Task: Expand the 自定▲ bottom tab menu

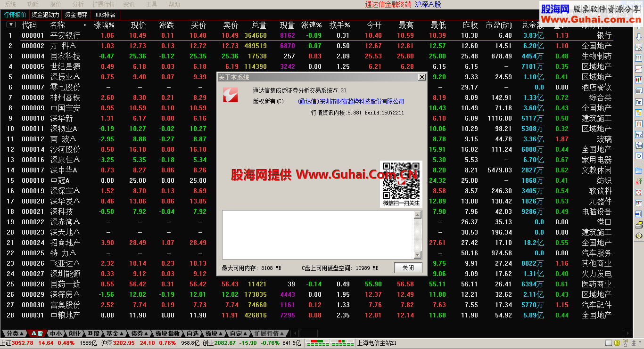Action: click(x=239, y=333)
